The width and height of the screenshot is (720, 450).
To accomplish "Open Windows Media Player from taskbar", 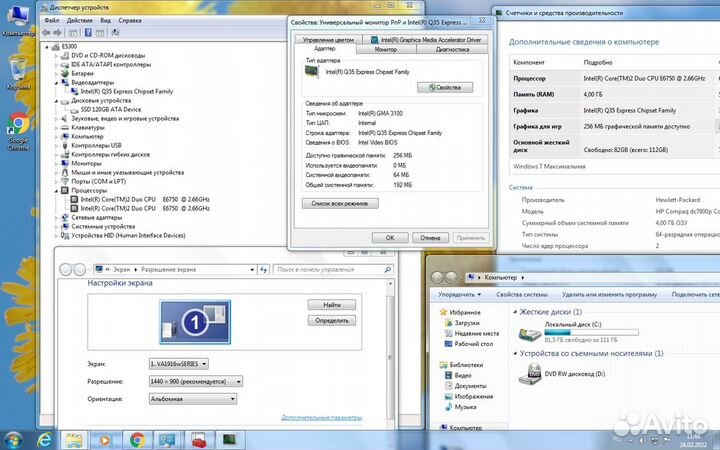I will point(105,440).
